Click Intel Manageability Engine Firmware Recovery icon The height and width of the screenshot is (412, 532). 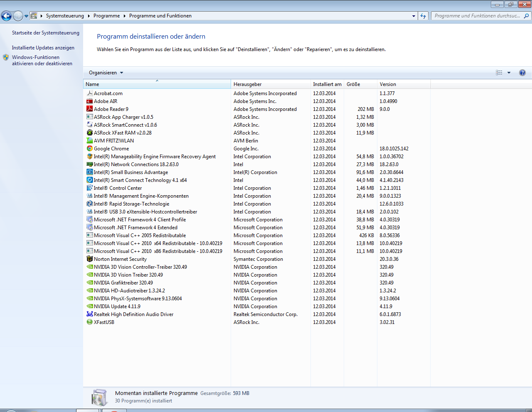pyautogui.click(x=89, y=157)
